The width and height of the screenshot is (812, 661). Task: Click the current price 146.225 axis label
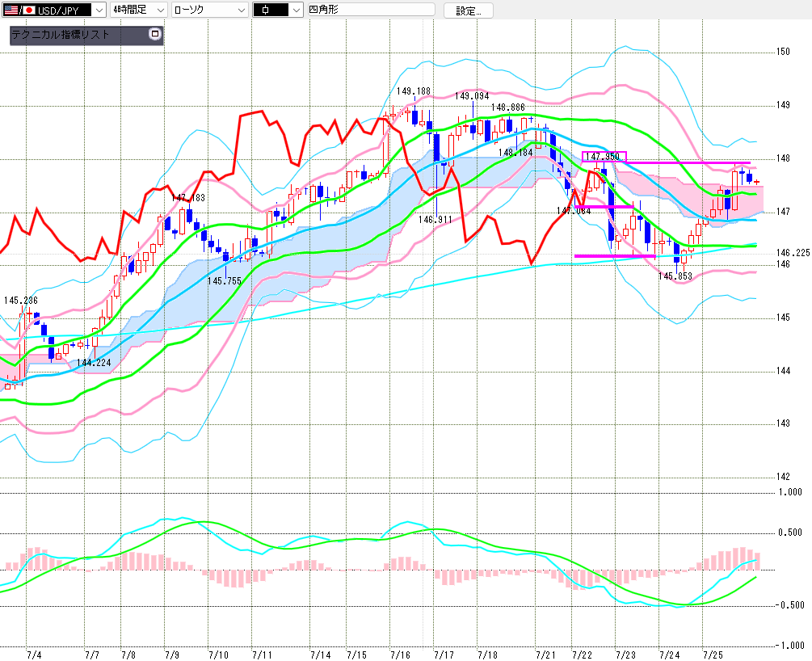click(793, 253)
